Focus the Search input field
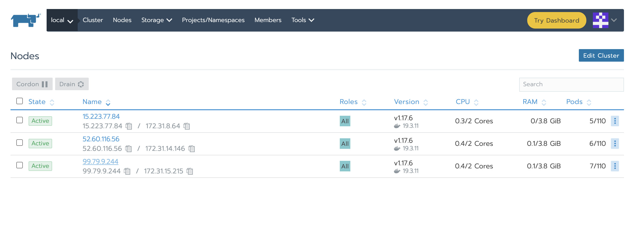 point(571,84)
